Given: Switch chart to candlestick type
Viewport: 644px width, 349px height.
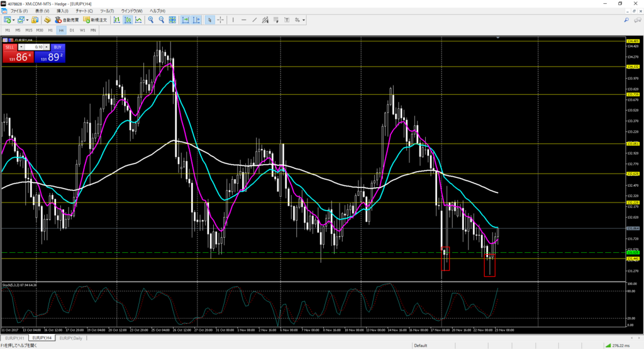Looking at the screenshot, I should tap(128, 19).
